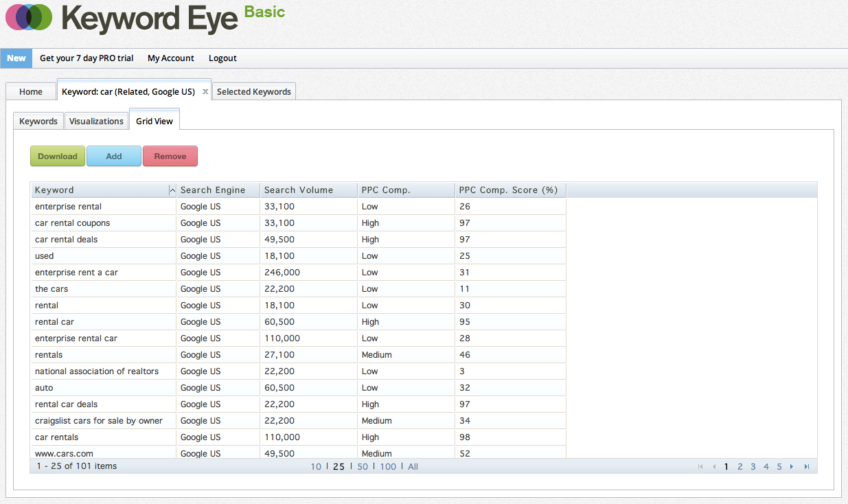Sort by PPC Comp. column header
The width and height of the screenshot is (848, 504).
coord(406,190)
